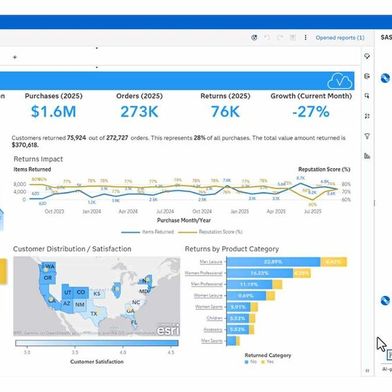Select Colorado (CO) on the map

(x=81, y=292)
